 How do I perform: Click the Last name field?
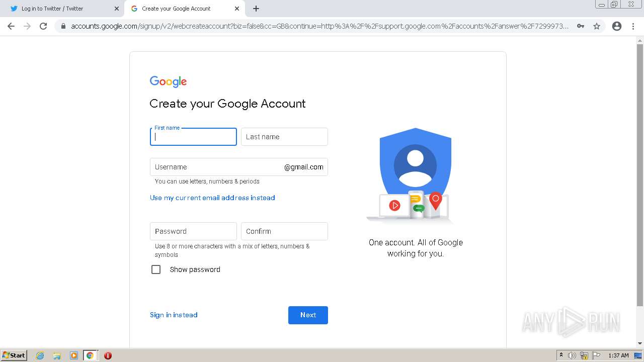coord(284,137)
